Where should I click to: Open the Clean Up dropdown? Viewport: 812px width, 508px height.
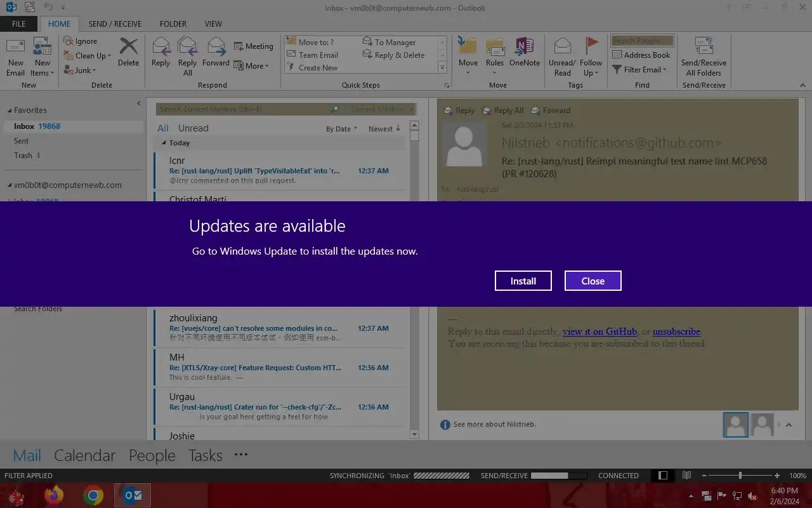coord(88,56)
